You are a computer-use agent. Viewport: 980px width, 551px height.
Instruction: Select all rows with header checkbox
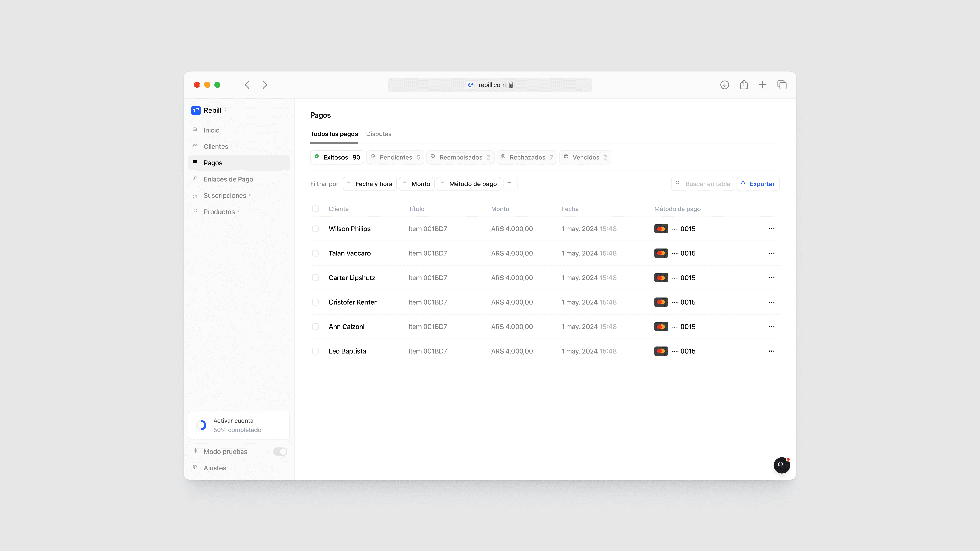coord(315,209)
